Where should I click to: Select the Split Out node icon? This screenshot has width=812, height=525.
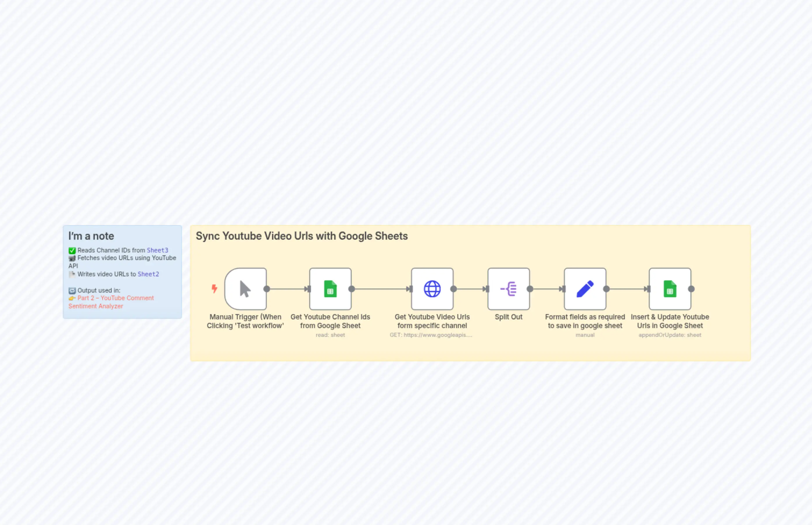coord(508,289)
